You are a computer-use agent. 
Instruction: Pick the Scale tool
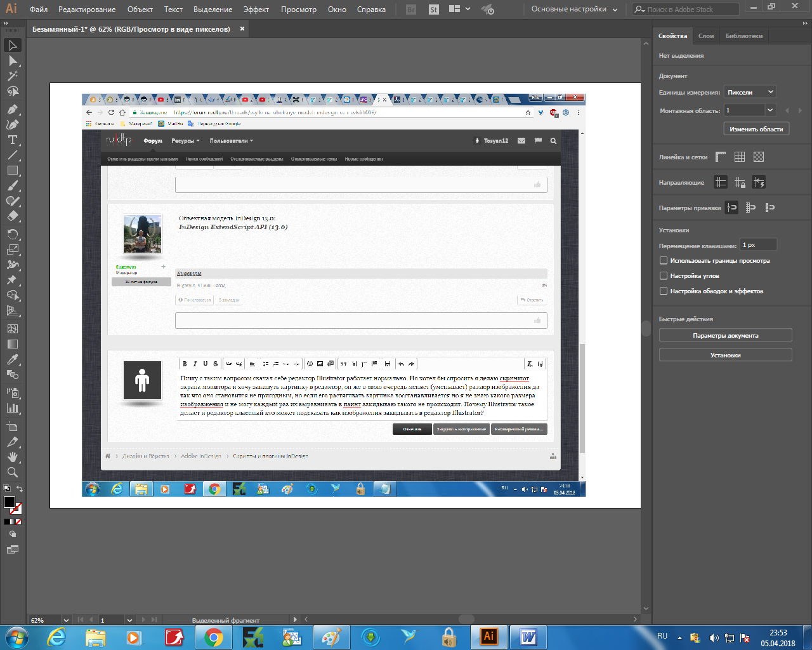pos(13,249)
